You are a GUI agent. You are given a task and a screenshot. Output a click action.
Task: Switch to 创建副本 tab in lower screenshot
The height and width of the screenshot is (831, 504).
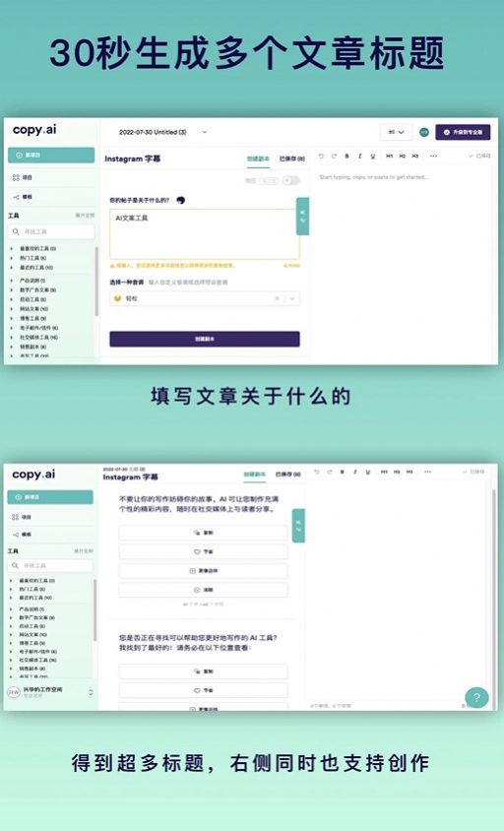[254, 475]
